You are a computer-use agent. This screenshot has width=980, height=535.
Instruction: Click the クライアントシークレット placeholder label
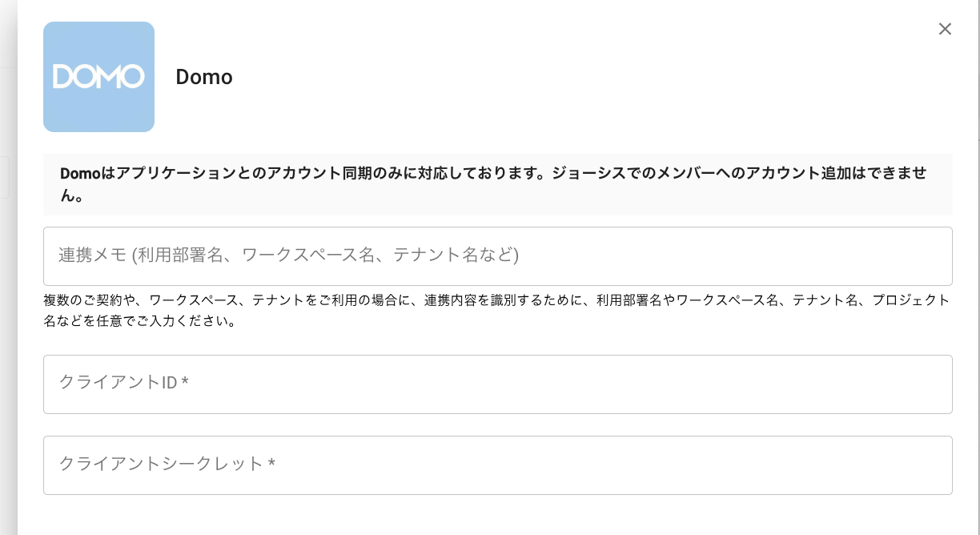161,464
